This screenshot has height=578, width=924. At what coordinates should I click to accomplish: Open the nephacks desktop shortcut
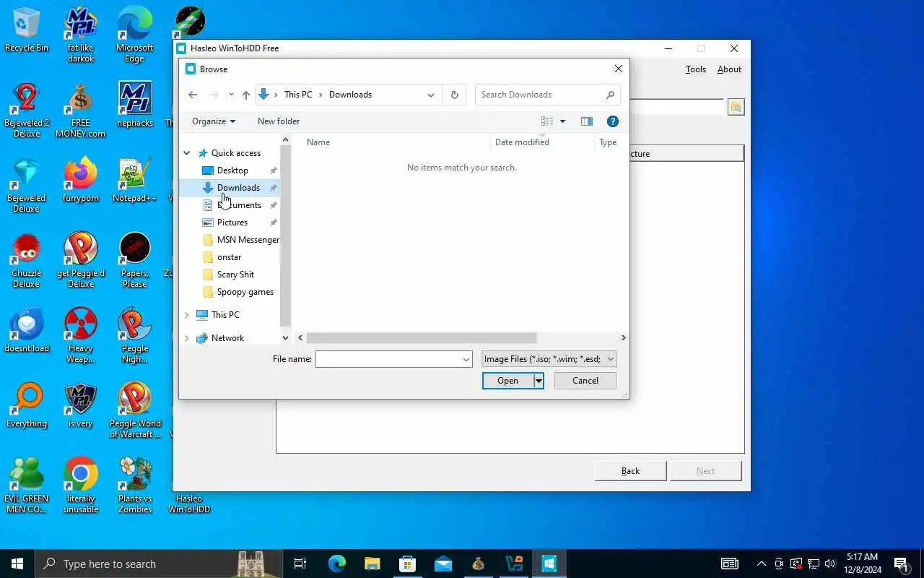coord(135,105)
